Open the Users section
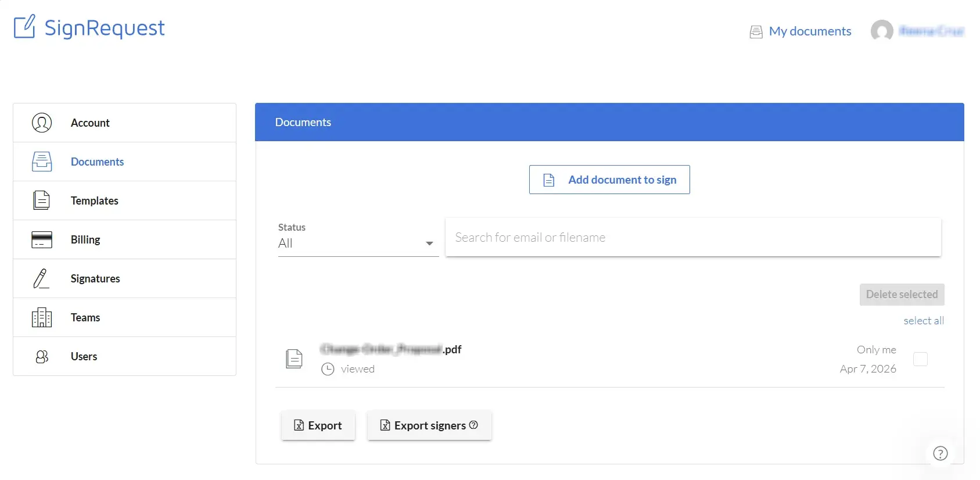Viewport: 980px width, 480px height. coord(124,356)
